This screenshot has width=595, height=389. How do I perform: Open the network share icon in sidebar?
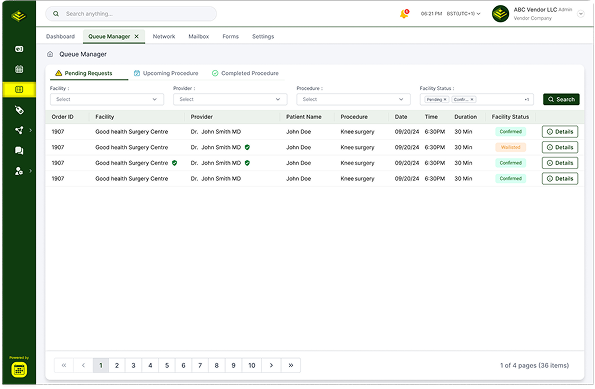point(19,130)
